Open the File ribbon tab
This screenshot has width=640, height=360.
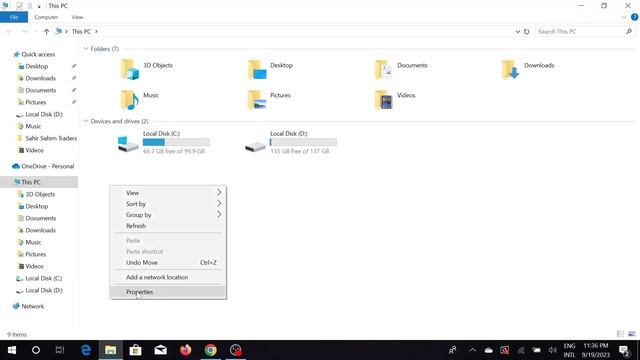coord(14,17)
